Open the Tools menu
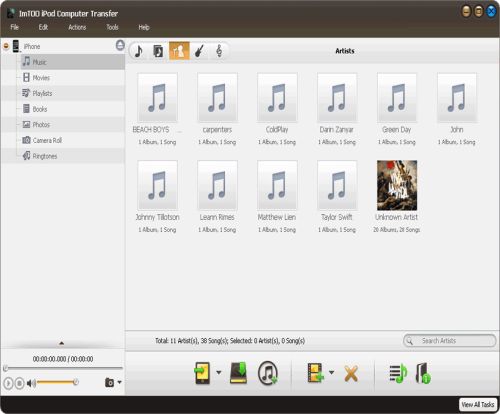This screenshot has width=500, height=414. 112,27
